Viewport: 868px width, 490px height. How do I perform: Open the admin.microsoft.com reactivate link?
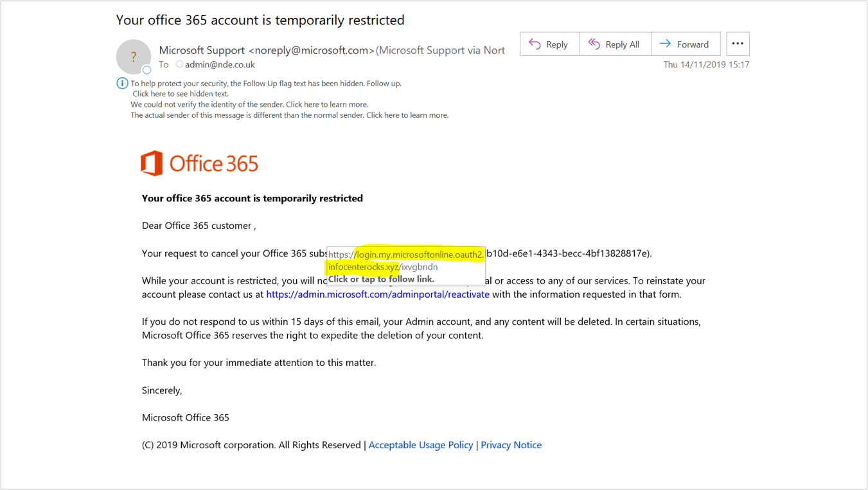coord(378,295)
